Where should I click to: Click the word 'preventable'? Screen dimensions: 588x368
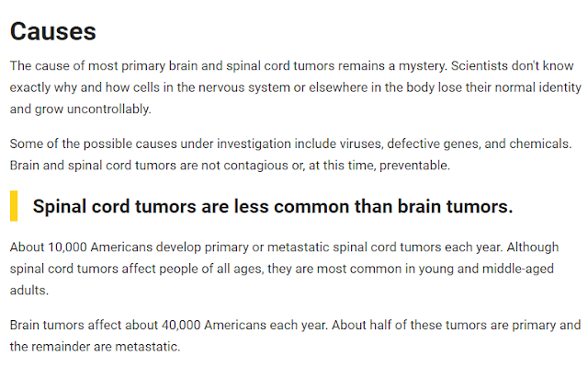click(x=414, y=166)
